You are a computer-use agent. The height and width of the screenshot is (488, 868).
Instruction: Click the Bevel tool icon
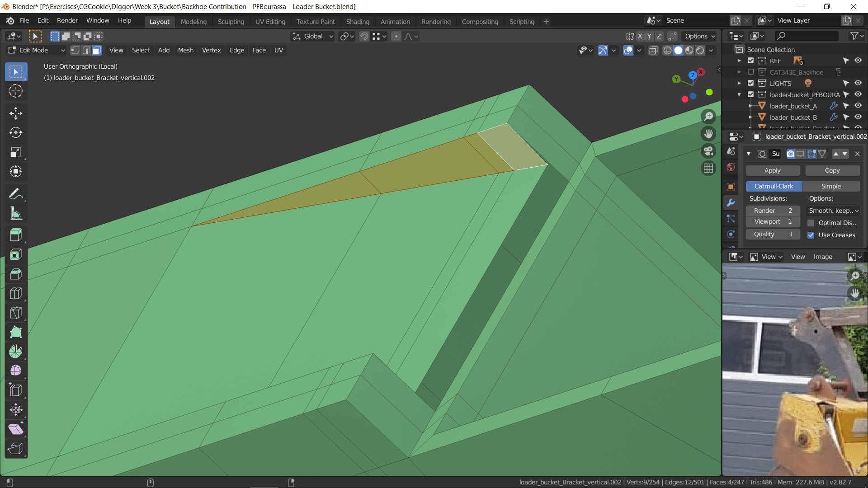pyautogui.click(x=16, y=274)
